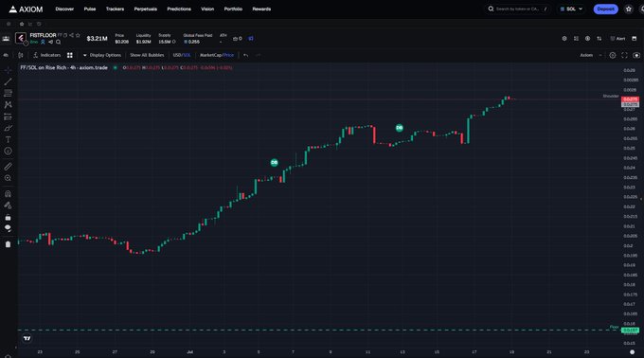Take a chart snapshot with camera icon
This screenshot has width=644, height=358.
click(x=636, y=55)
